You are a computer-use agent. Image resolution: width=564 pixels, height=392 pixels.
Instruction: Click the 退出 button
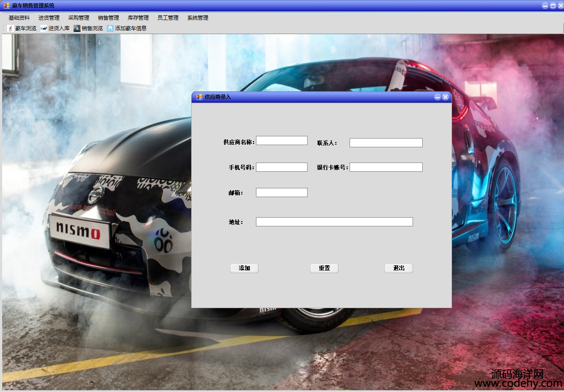pos(399,268)
